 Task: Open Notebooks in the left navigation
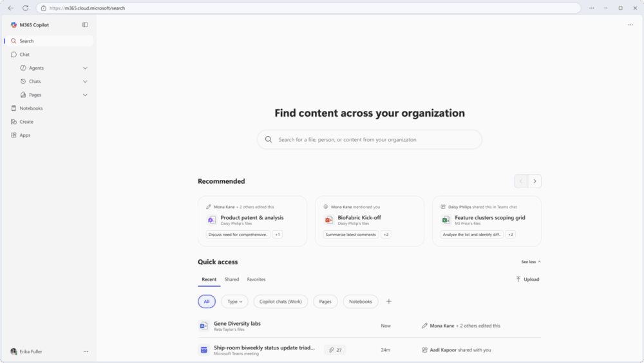point(49,108)
